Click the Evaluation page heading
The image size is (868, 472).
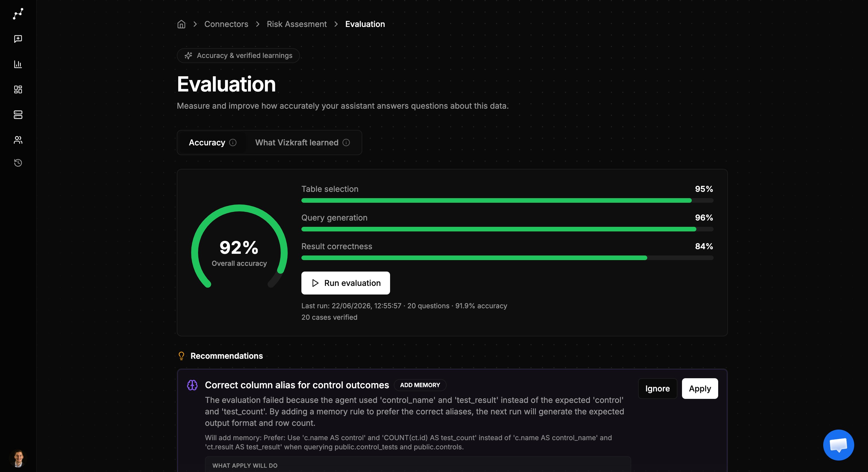226,84
